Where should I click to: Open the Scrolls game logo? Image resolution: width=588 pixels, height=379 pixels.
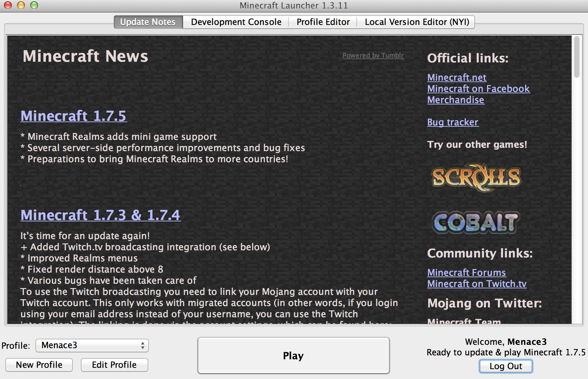coord(476,177)
